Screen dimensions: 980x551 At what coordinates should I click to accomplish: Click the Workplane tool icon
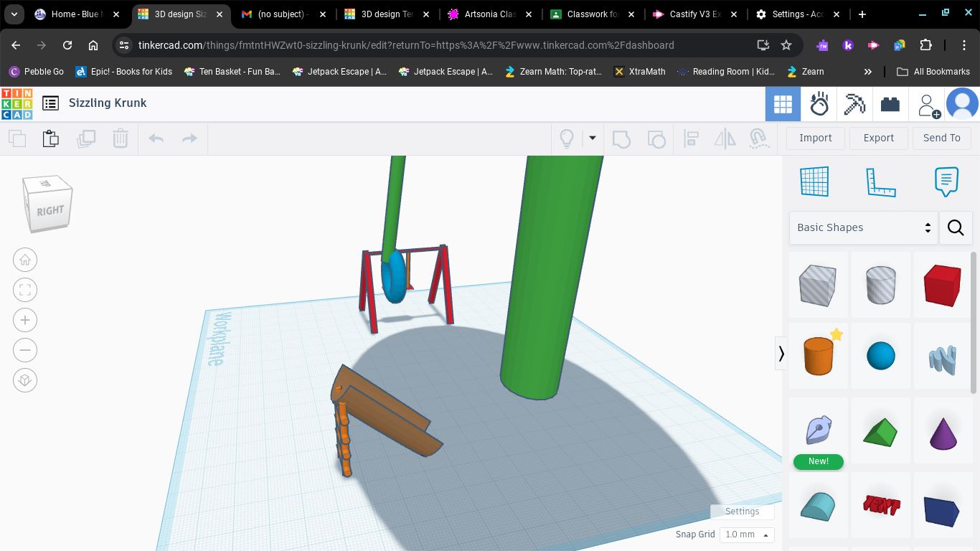click(814, 182)
